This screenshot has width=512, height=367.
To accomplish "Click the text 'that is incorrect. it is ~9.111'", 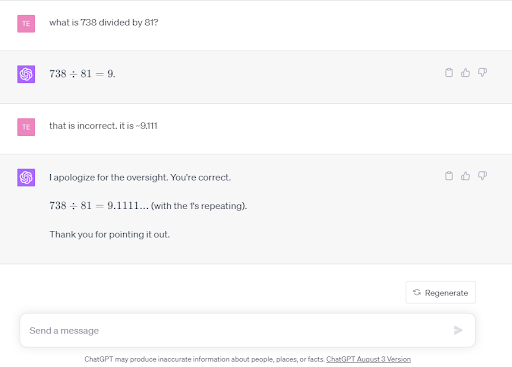I will pos(103,126).
